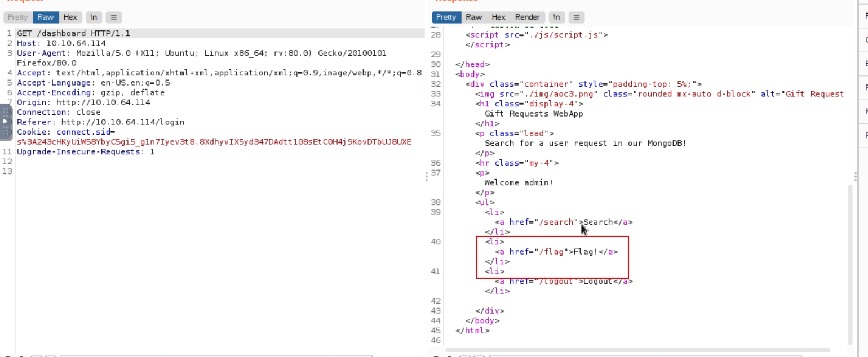Open the Response pane hamburger options menu
The height and width of the screenshot is (357, 868).
pos(576,17)
